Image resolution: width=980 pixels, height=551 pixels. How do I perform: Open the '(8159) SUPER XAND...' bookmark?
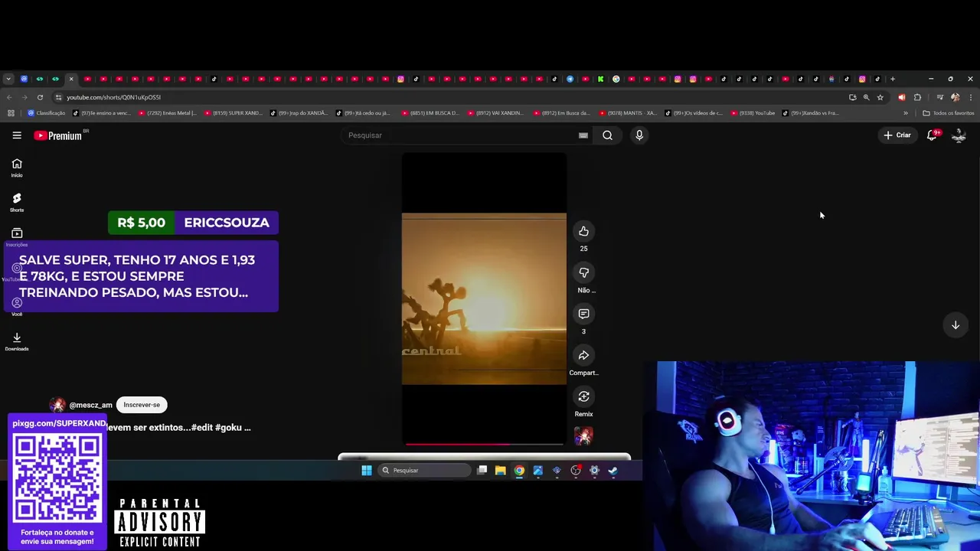click(x=234, y=113)
